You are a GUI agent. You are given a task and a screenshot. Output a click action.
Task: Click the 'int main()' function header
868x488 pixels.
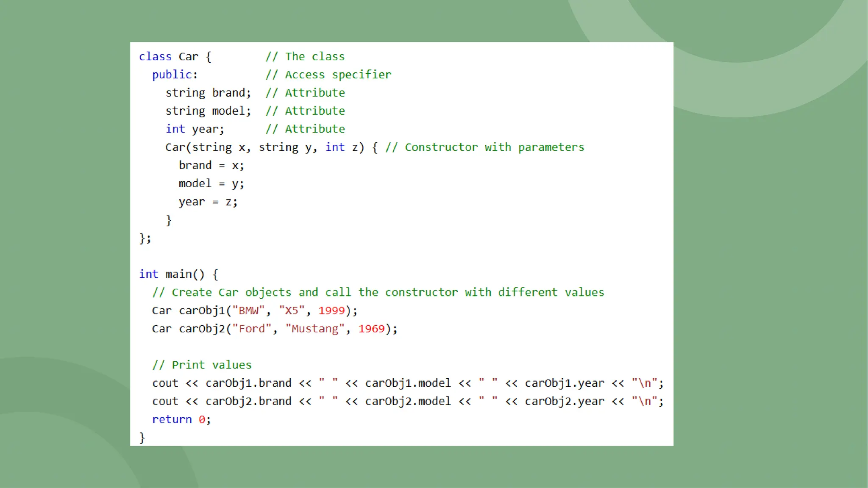[178, 274]
